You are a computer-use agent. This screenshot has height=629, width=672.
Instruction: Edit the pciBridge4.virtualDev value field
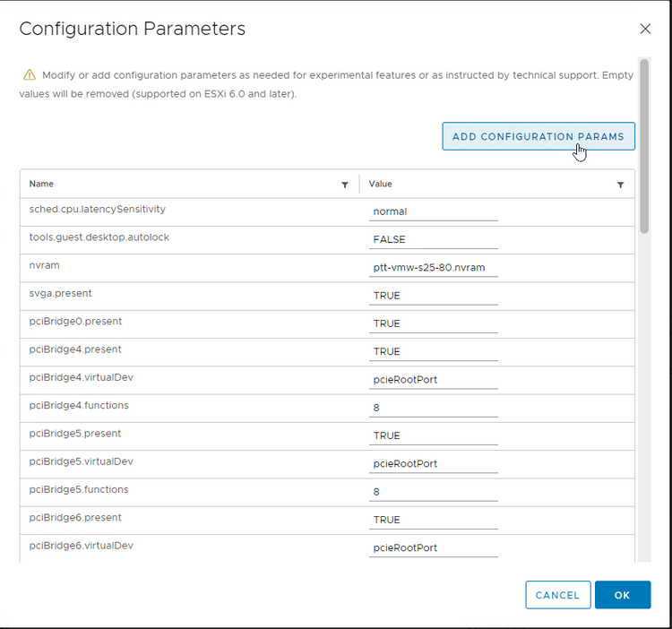434,379
